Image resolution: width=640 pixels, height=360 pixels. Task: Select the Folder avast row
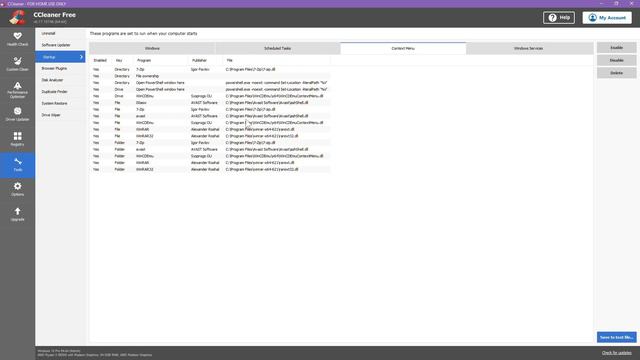click(210, 149)
